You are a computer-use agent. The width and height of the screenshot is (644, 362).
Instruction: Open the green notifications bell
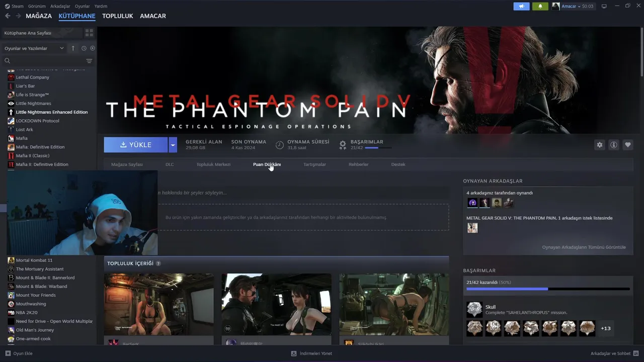[x=540, y=6]
